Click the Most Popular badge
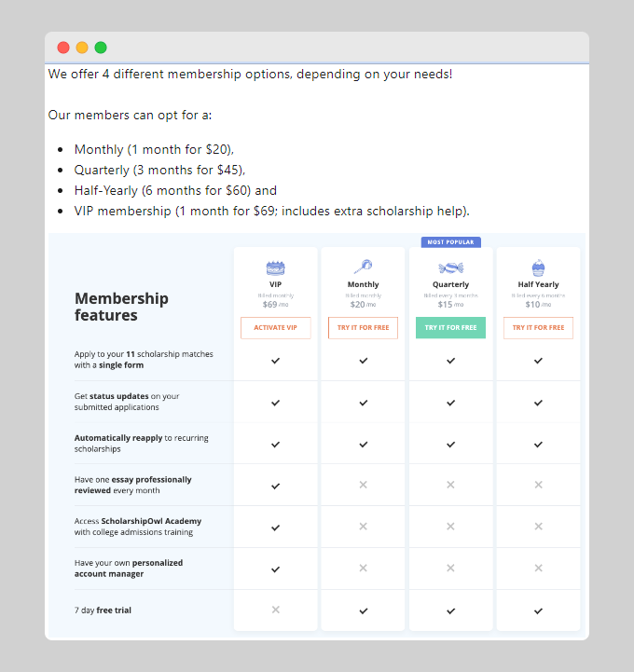 (450, 242)
